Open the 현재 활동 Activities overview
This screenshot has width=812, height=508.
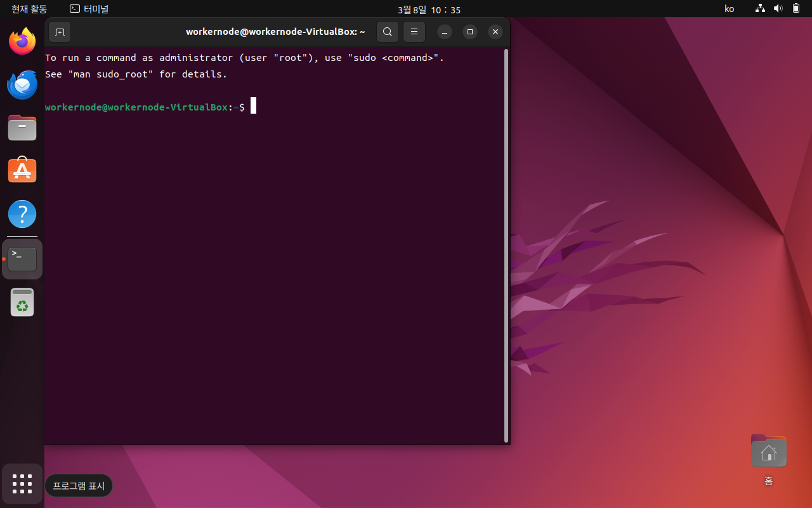click(28, 9)
